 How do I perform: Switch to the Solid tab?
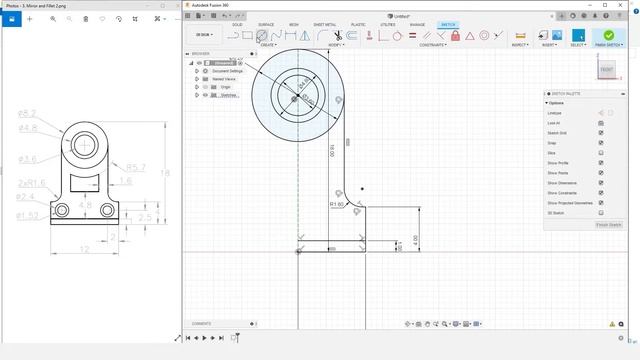pyautogui.click(x=237, y=25)
